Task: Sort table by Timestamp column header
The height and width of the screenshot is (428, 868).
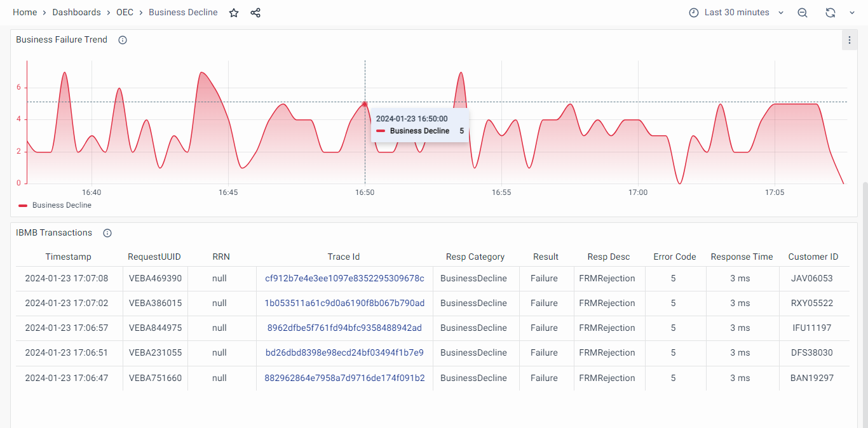Action: [68, 257]
